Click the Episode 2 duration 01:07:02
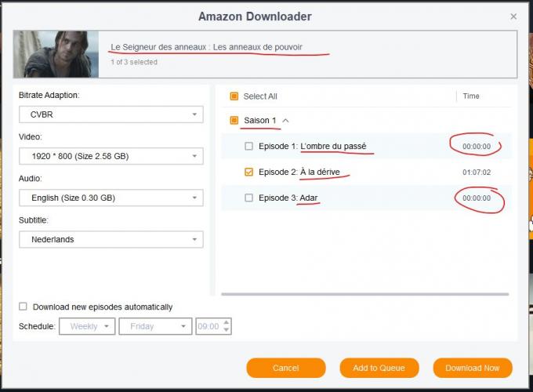 tap(477, 172)
